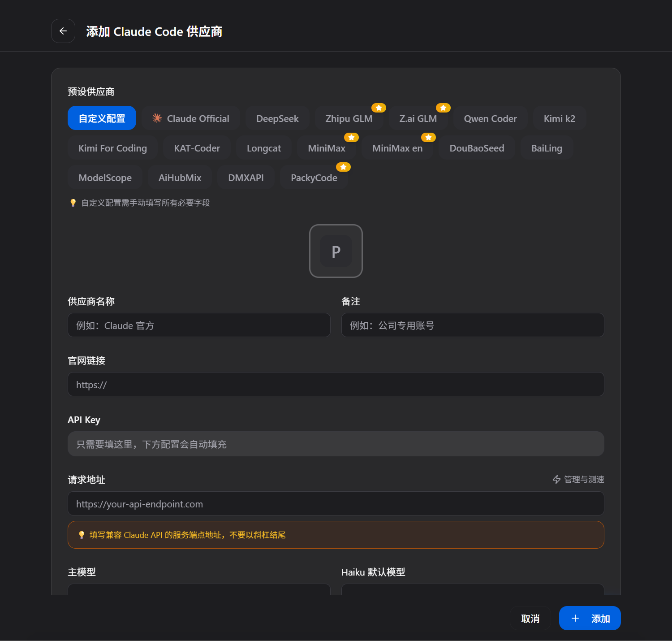Screen dimensions: 672x641
Task: Focus the 供应商名称 input field
Action: [x=199, y=325]
